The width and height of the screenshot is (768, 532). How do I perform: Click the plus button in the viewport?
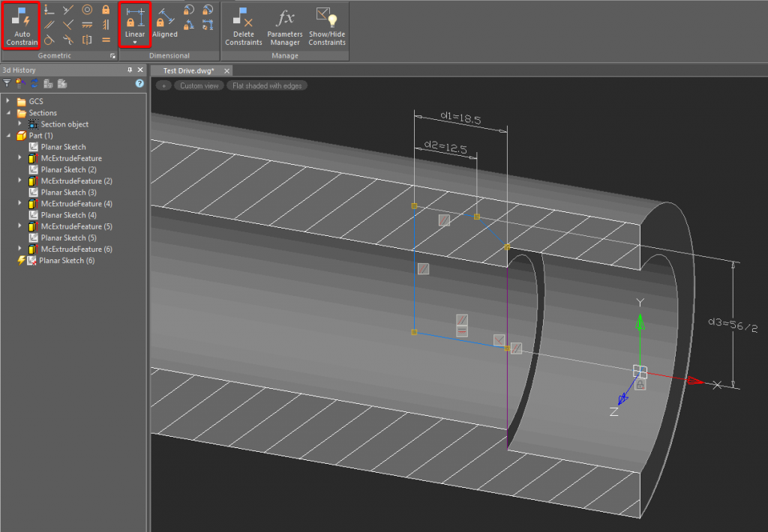163,85
